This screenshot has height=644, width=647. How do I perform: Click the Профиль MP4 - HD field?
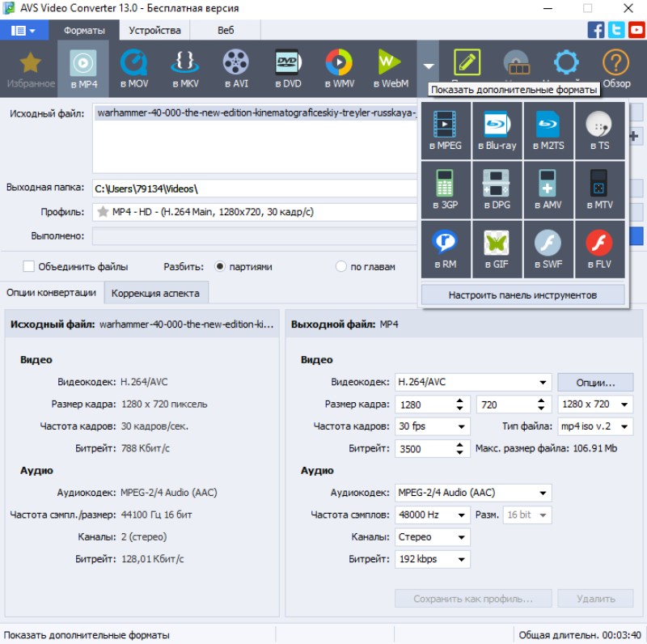255,212
